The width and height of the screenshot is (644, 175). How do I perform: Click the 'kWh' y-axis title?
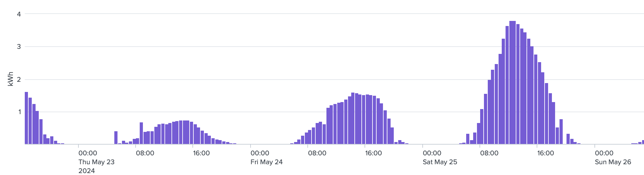[10, 79]
